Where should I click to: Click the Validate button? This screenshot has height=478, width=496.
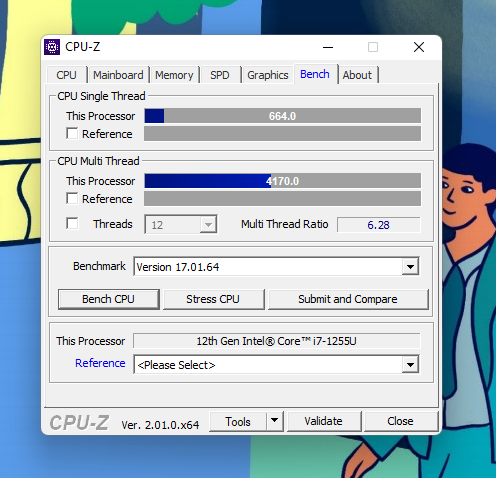323,421
